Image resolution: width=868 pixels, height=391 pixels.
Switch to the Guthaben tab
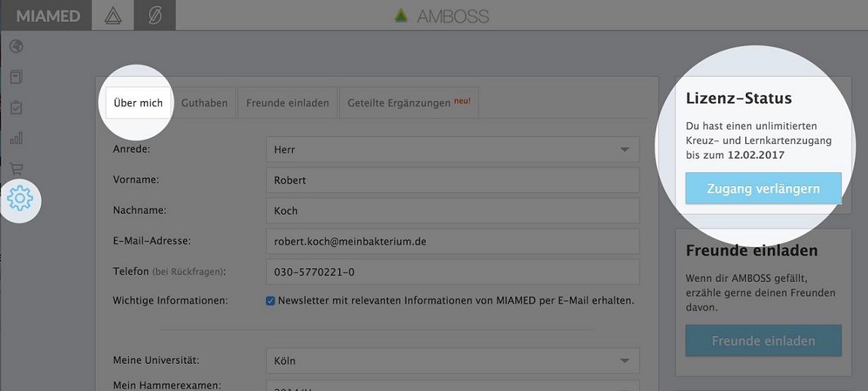click(x=204, y=103)
